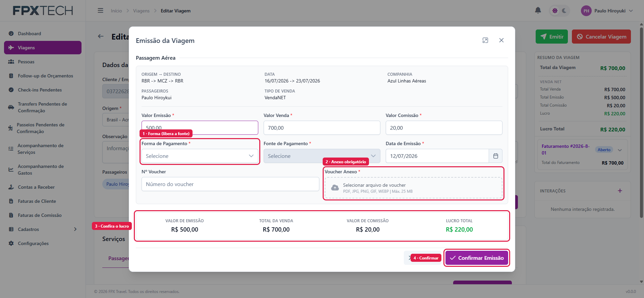Open Configurações in sidebar

(43, 243)
